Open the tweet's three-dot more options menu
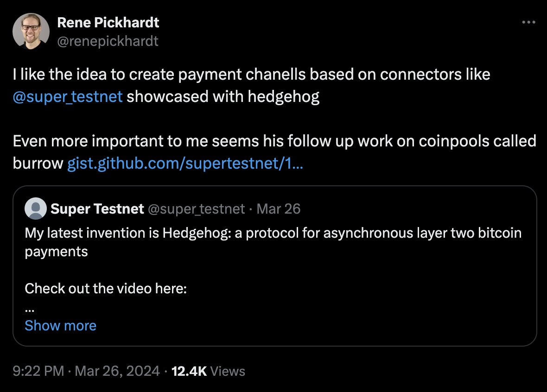Image resolution: width=547 pixels, height=392 pixels. click(x=528, y=22)
